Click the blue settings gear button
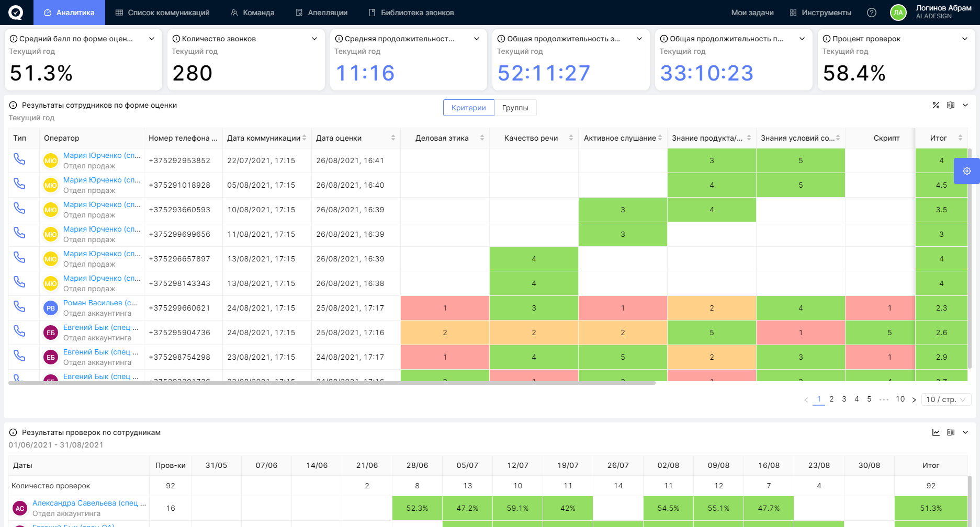Image resolution: width=980 pixels, height=527 pixels. pyautogui.click(x=967, y=171)
